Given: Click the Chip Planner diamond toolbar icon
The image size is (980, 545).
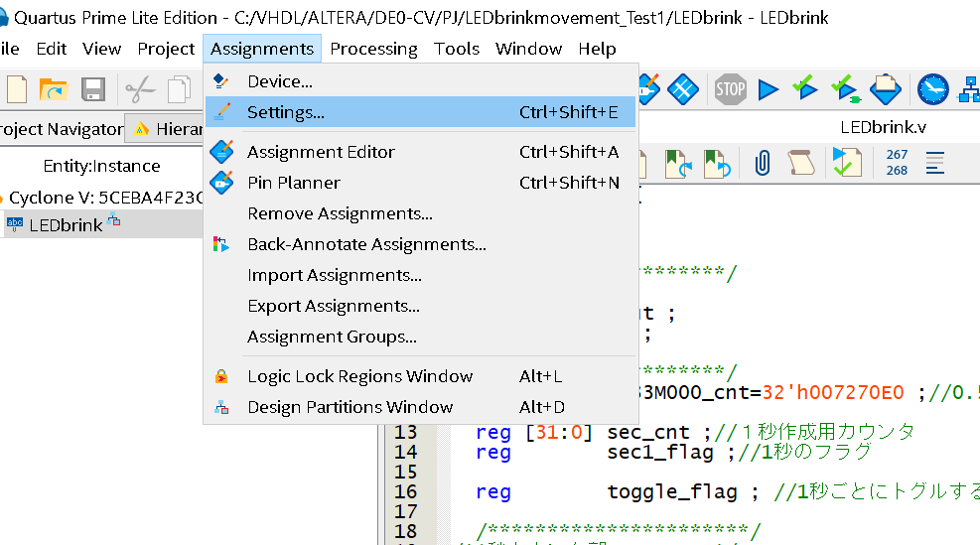Looking at the screenshot, I should (x=682, y=88).
